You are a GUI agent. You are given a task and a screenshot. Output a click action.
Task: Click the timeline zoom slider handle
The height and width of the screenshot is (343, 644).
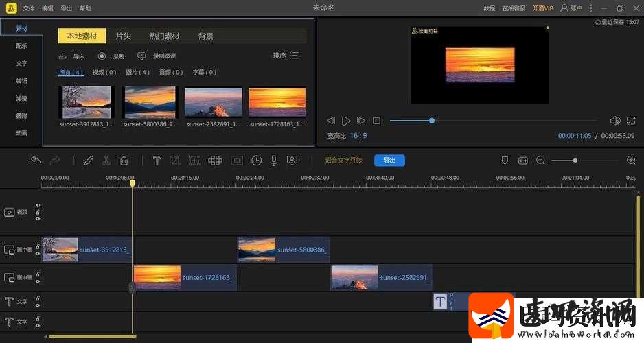pos(575,161)
